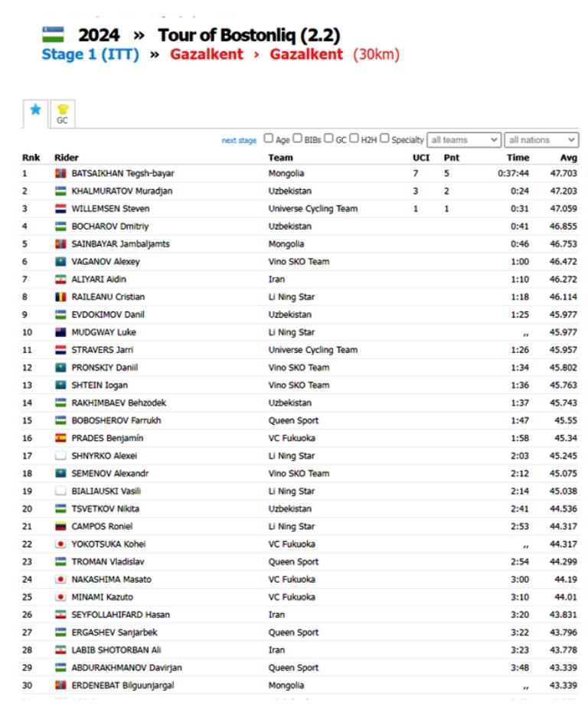The height and width of the screenshot is (715, 588).
Task: Enable the Age checkbox
Action: pyautogui.click(x=268, y=139)
